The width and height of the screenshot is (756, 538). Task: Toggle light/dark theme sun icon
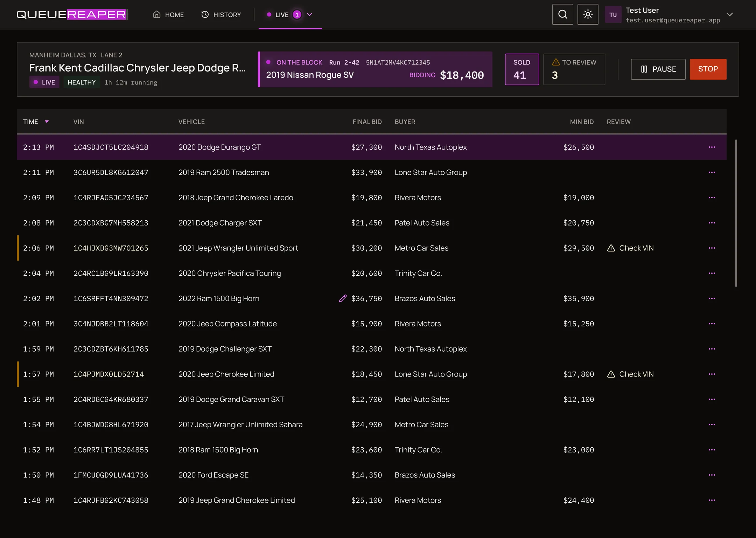[588, 14]
